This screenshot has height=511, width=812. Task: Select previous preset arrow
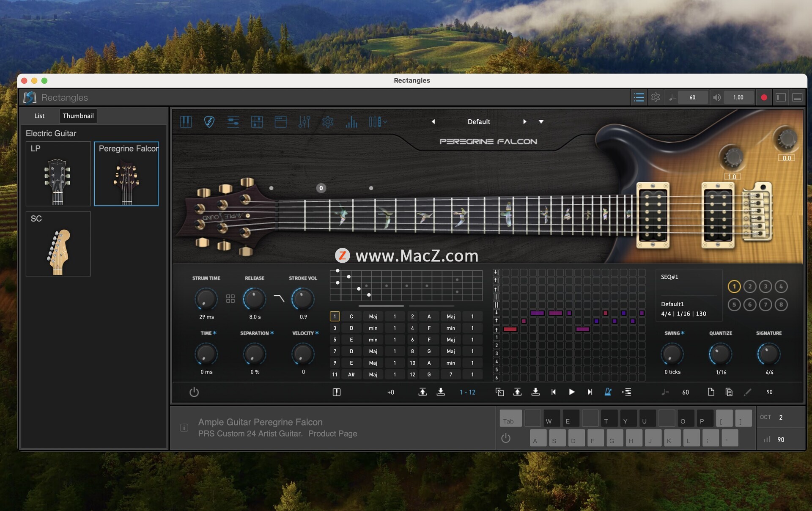tap(433, 122)
